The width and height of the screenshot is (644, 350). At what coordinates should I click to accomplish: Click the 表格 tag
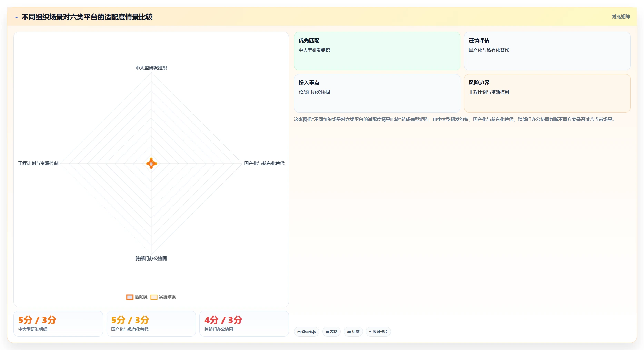click(331, 332)
